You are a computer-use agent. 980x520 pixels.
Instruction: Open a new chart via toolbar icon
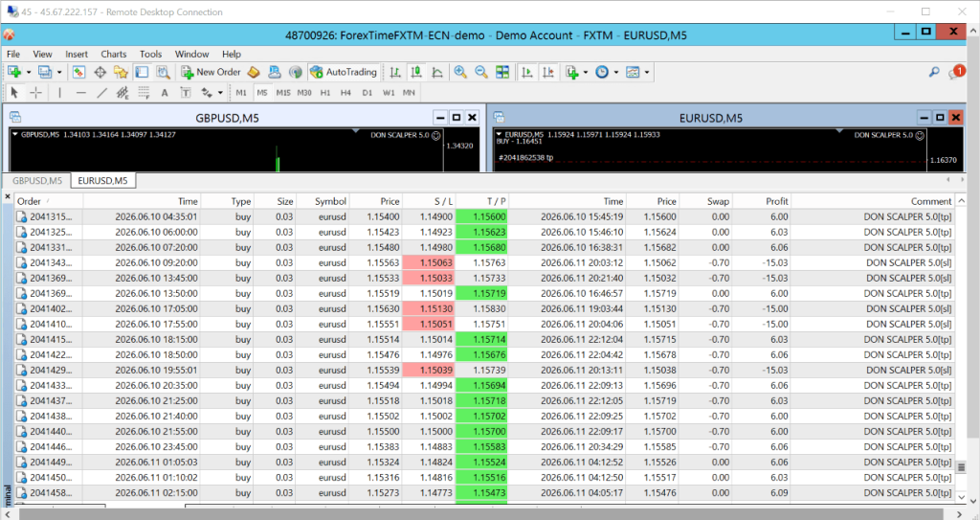pos(14,72)
